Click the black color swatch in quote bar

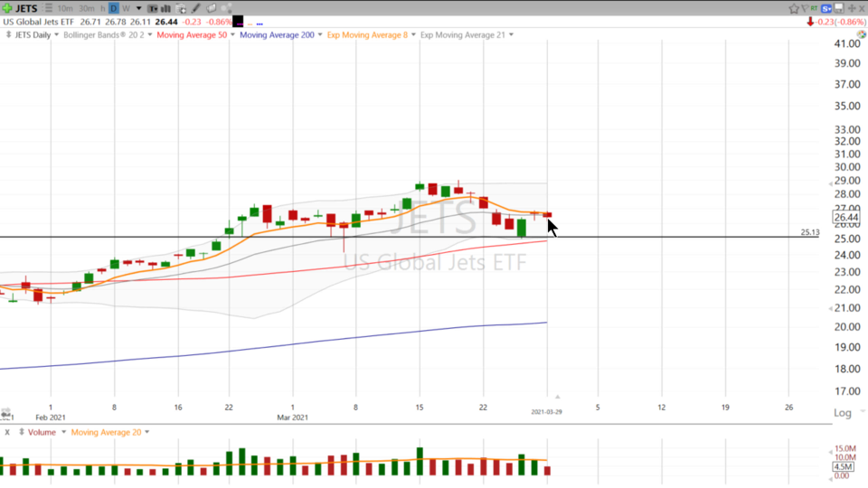click(238, 22)
